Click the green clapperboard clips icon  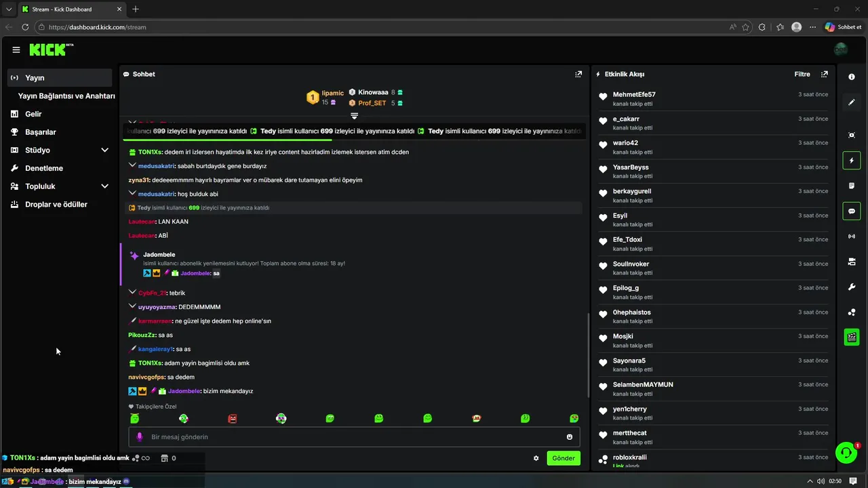coord(852,337)
